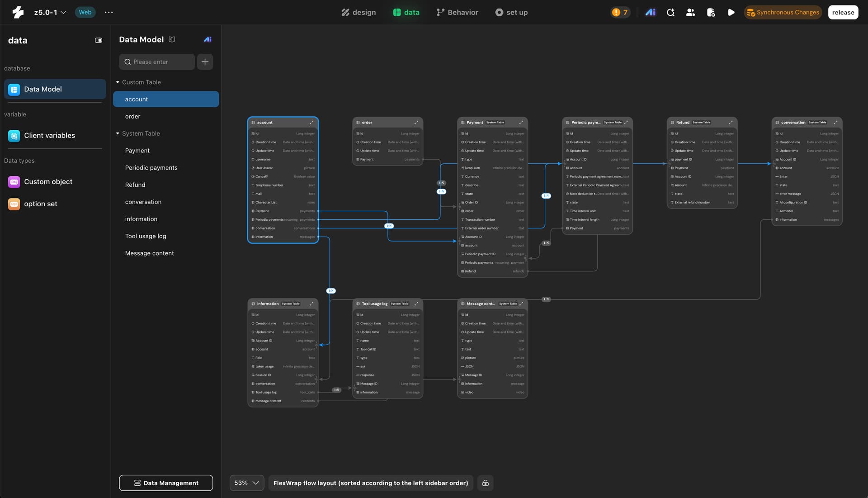Switch to the Behavior tab
The image size is (868, 498).
tap(457, 12)
